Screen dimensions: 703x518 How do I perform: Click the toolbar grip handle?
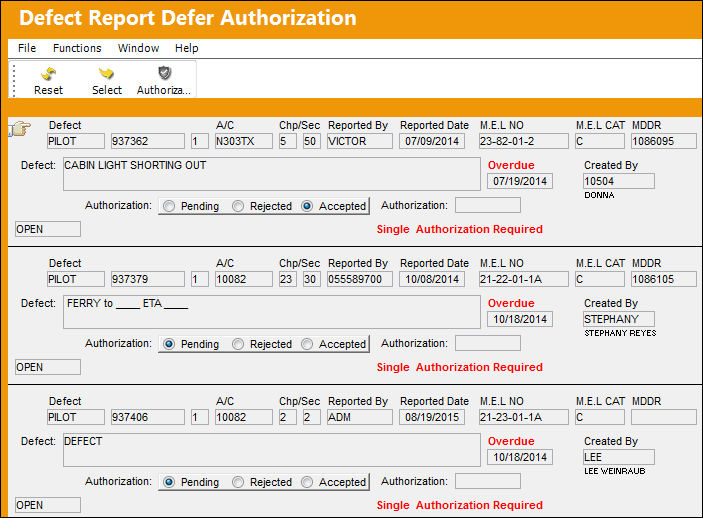coord(14,80)
